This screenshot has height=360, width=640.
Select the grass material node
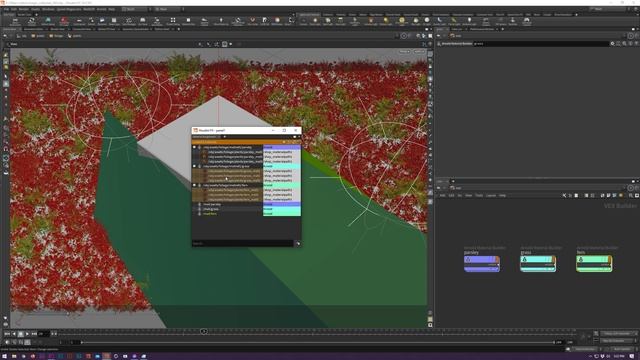click(538, 264)
